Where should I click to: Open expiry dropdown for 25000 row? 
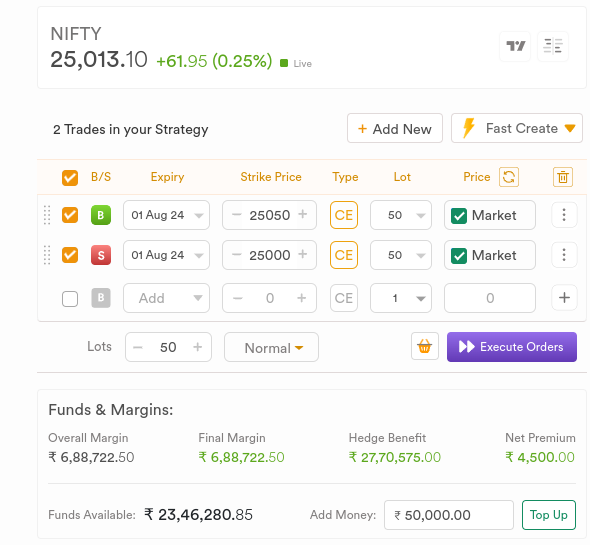[x=166, y=255]
